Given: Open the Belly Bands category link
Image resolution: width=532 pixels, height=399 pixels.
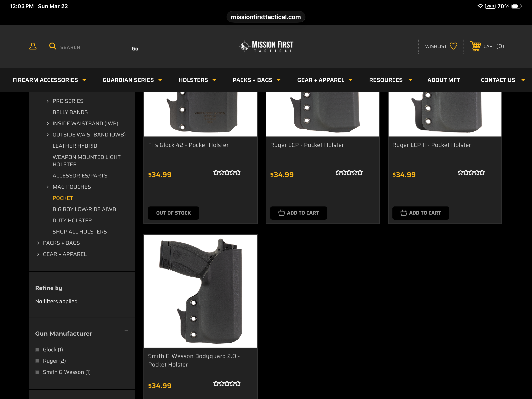Looking at the screenshot, I should tap(70, 112).
